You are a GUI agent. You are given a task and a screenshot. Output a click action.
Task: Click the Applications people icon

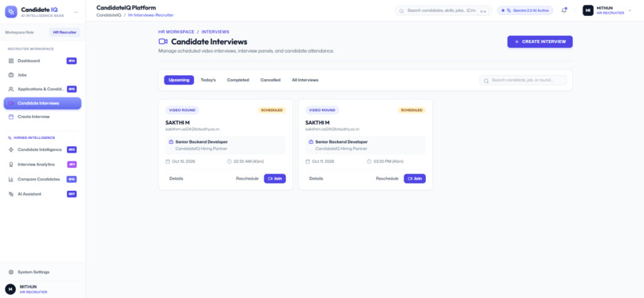(11, 89)
